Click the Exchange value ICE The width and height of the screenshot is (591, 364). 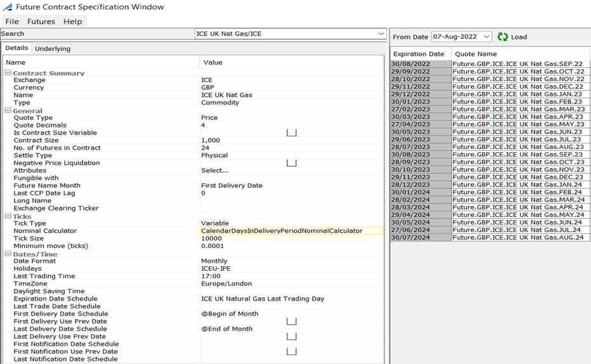click(207, 80)
